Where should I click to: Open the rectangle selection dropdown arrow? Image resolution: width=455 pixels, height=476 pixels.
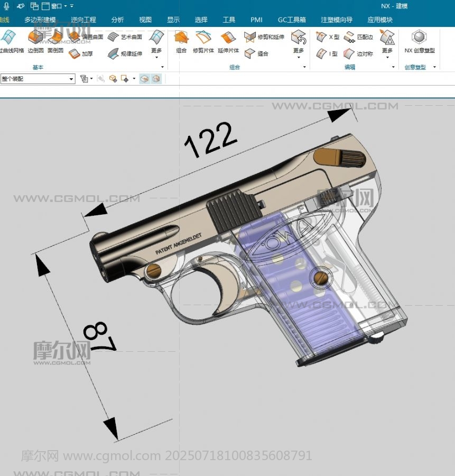click(x=134, y=79)
